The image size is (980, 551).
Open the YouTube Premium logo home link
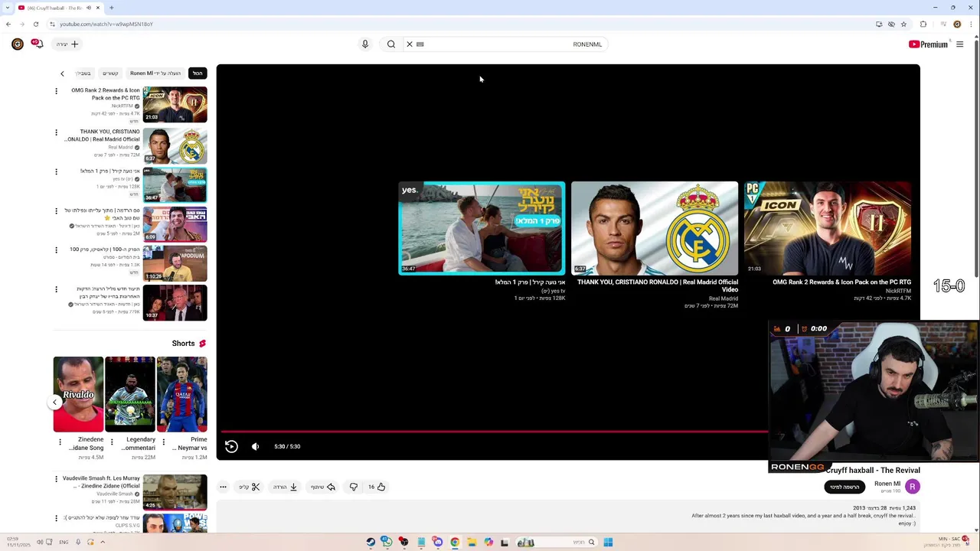pyautogui.click(x=928, y=44)
